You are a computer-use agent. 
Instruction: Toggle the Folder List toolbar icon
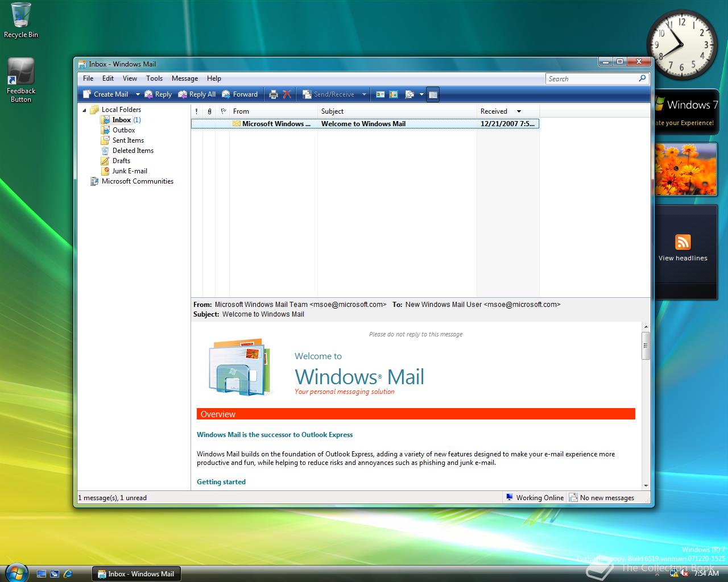tap(433, 94)
